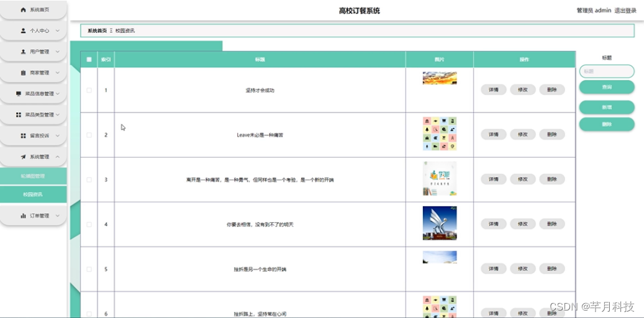
Task: Check the checkbox for row 3
Action: pyautogui.click(x=89, y=180)
